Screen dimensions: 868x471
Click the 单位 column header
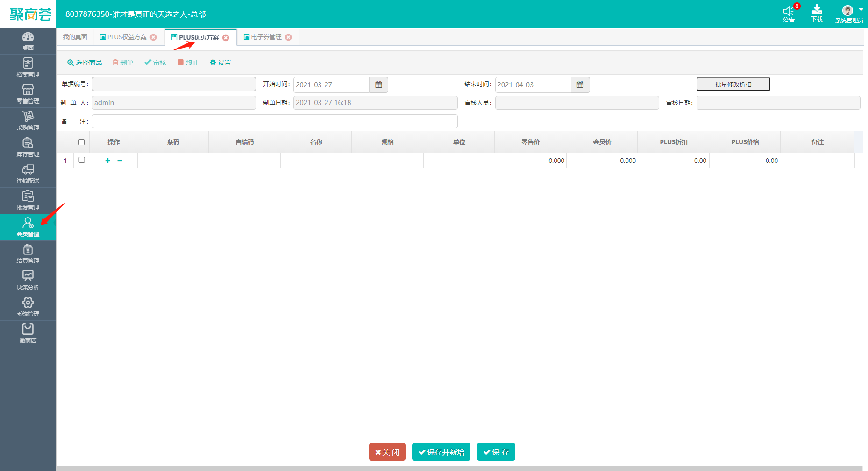pyautogui.click(x=459, y=142)
